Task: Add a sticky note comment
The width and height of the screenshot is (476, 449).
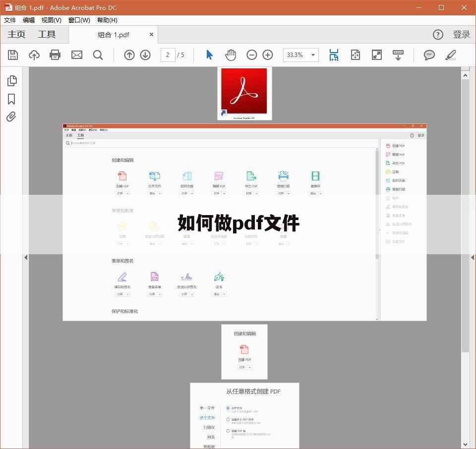Action: click(429, 55)
